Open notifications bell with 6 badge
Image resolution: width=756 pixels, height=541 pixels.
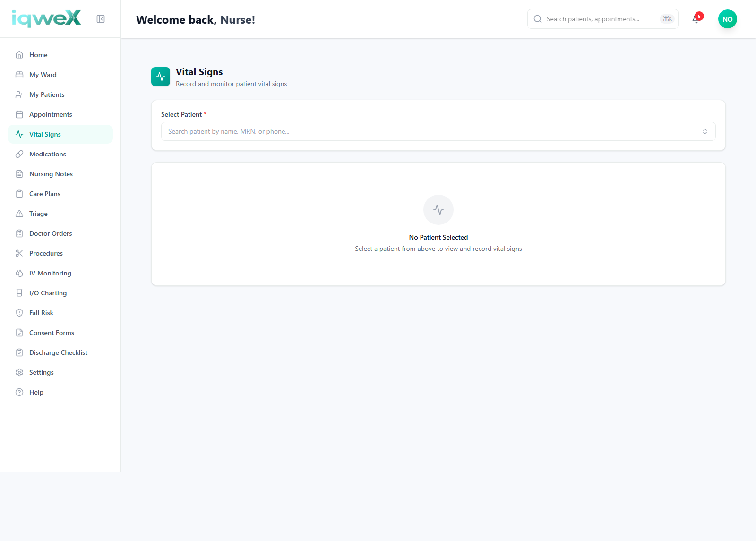696,19
